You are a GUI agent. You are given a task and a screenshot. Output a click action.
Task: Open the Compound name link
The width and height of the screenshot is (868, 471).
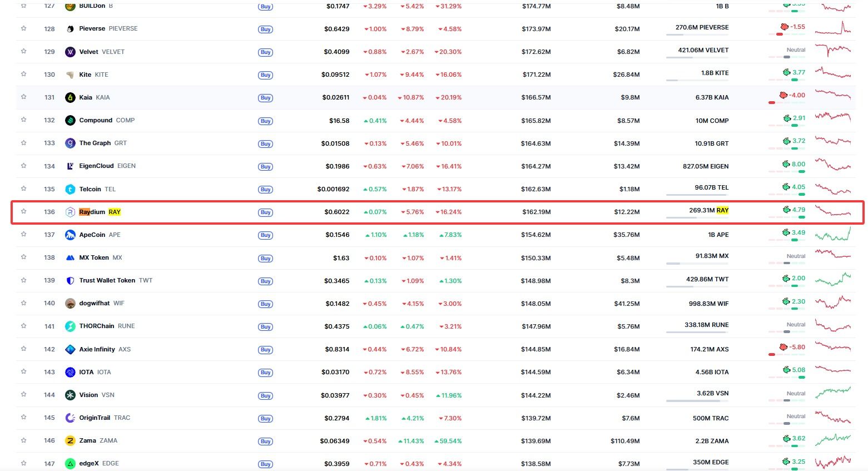[96, 120]
